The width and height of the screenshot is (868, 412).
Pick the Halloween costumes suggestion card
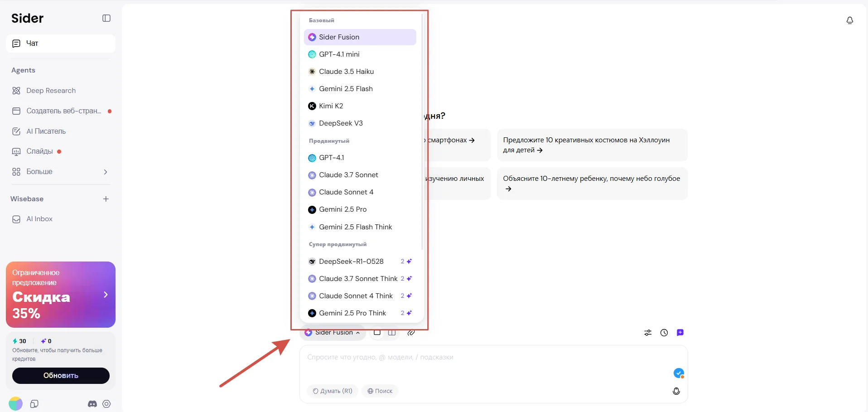tap(592, 145)
